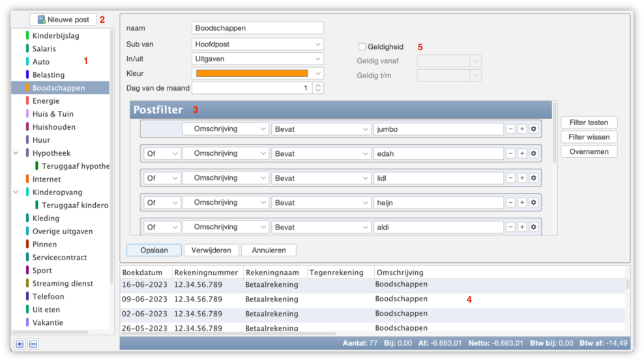The image size is (644, 362).
Task: Open settings gear for the heijn filter row
Action: [533, 203]
